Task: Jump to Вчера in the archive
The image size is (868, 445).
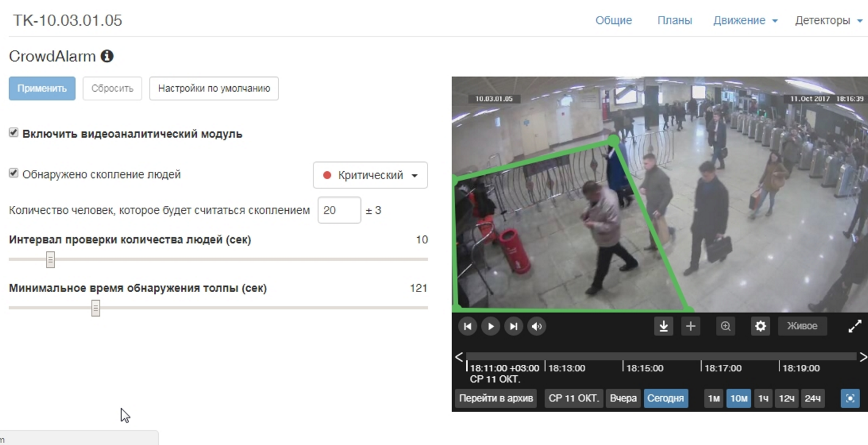Action: pos(623,399)
